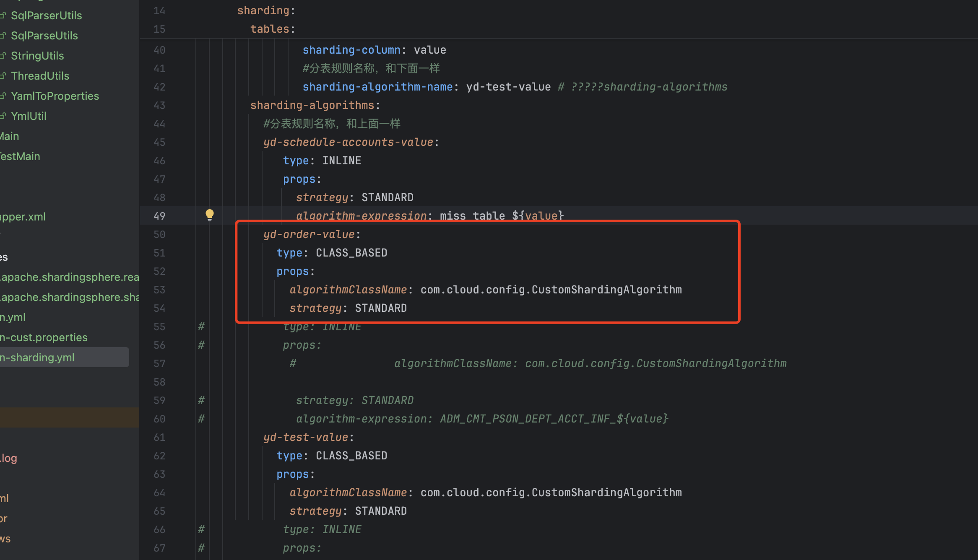Click the yd-test-value key on line 61

click(x=306, y=437)
